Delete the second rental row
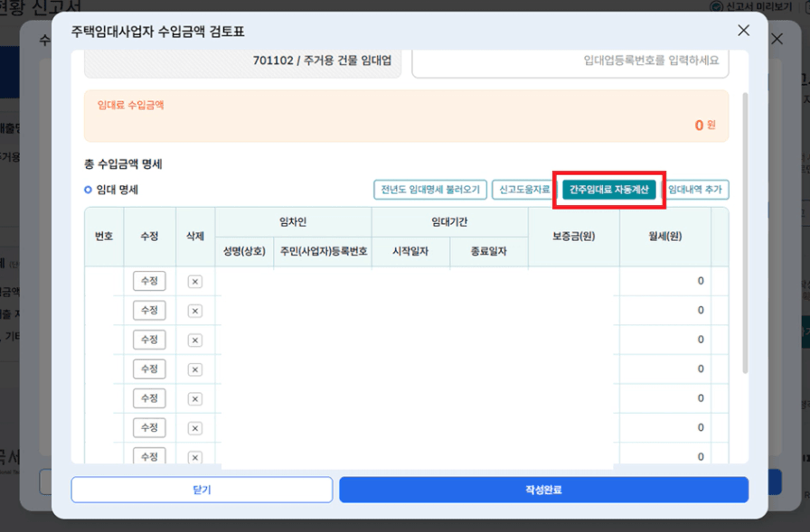Screen dimensions: 810x532 194,311
